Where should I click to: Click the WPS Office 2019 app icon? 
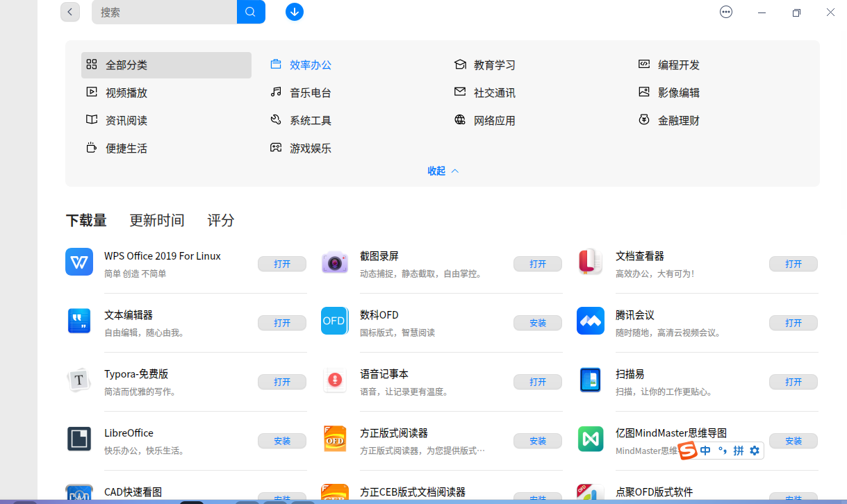click(79, 262)
